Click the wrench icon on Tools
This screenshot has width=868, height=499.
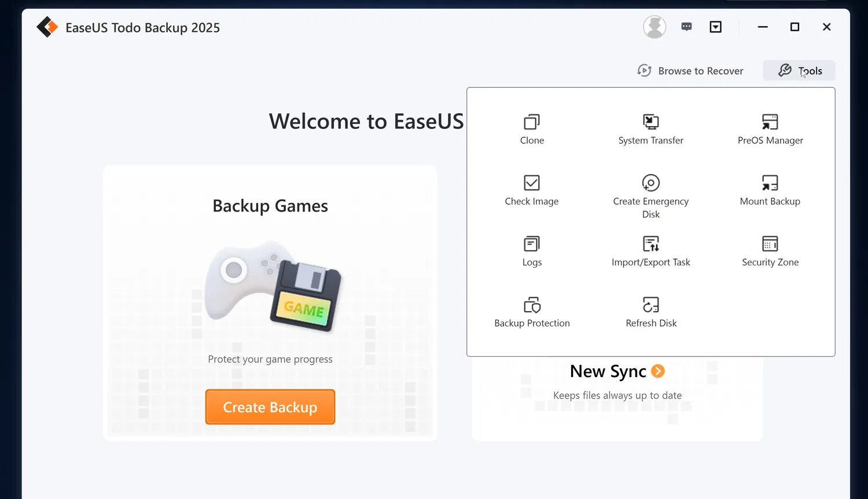click(x=785, y=71)
